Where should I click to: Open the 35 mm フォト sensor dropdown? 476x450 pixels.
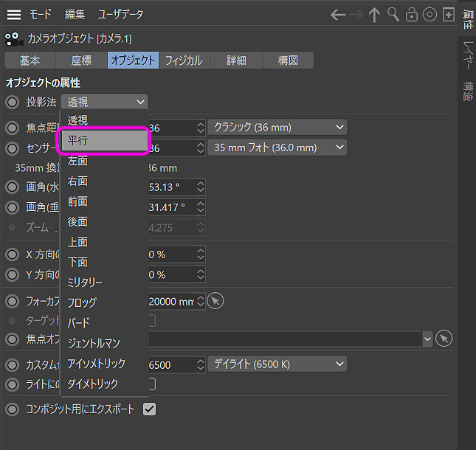tap(277, 148)
